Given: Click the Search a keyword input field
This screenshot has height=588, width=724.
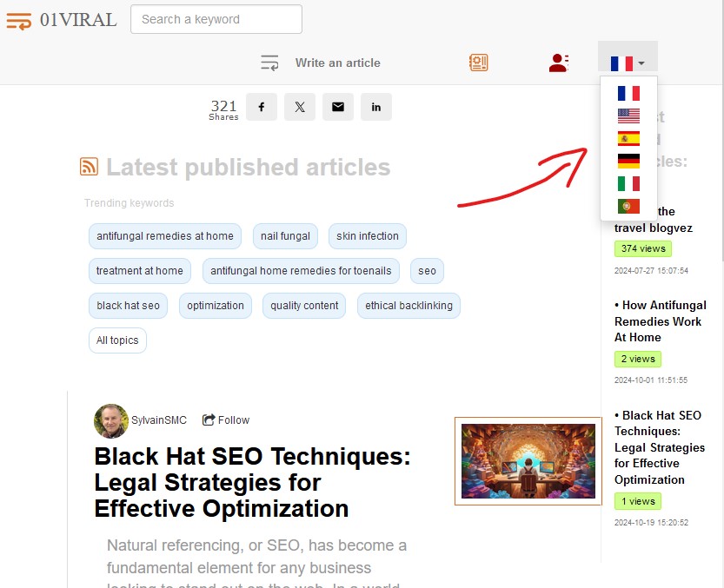Looking at the screenshot, I should (x=216, y=19).
